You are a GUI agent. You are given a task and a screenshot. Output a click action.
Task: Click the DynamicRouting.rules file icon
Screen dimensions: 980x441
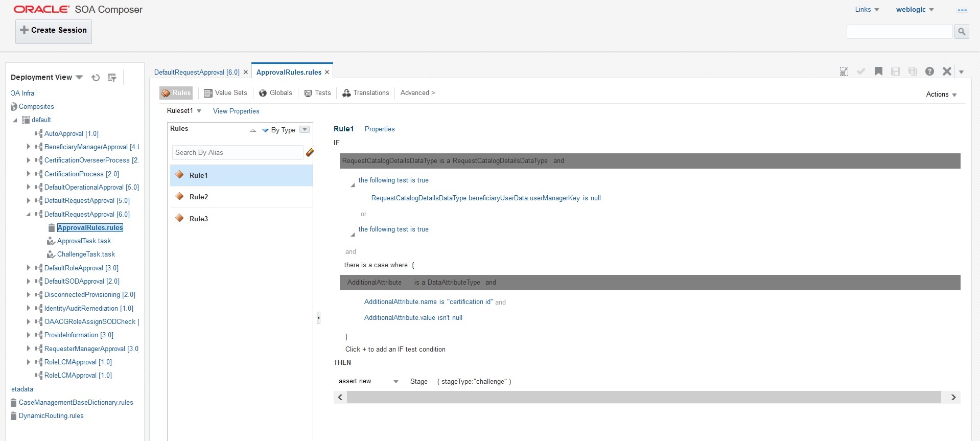[14, 416]
